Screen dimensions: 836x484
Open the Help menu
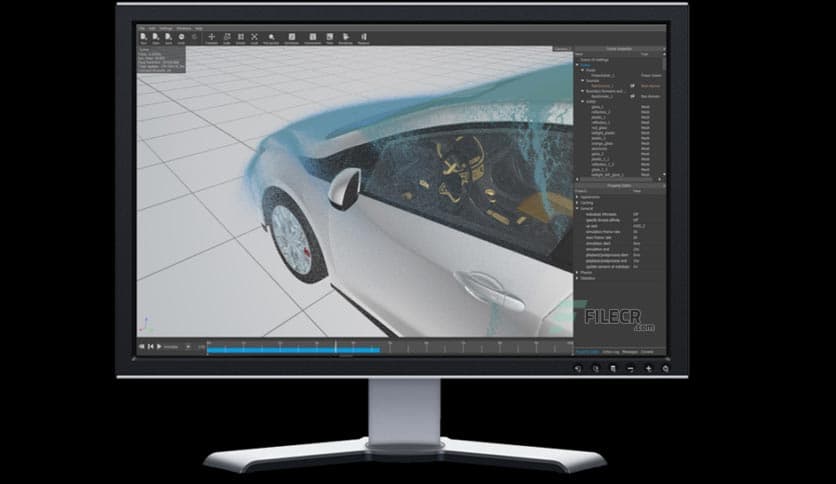198,28
